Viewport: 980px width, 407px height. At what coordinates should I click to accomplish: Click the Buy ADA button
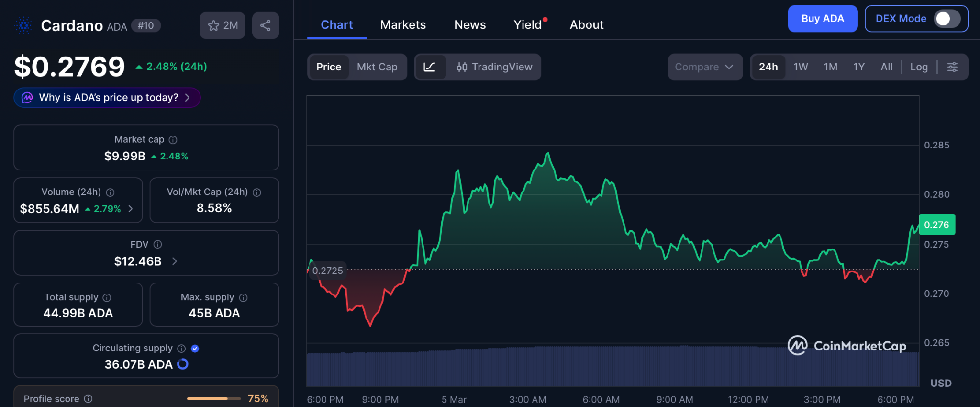pos(823,19)
